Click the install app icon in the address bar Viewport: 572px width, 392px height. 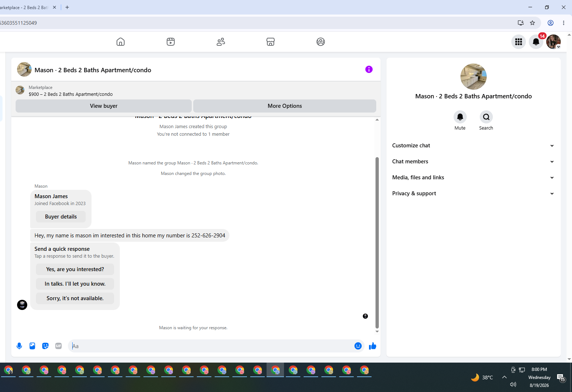point(521,23)
